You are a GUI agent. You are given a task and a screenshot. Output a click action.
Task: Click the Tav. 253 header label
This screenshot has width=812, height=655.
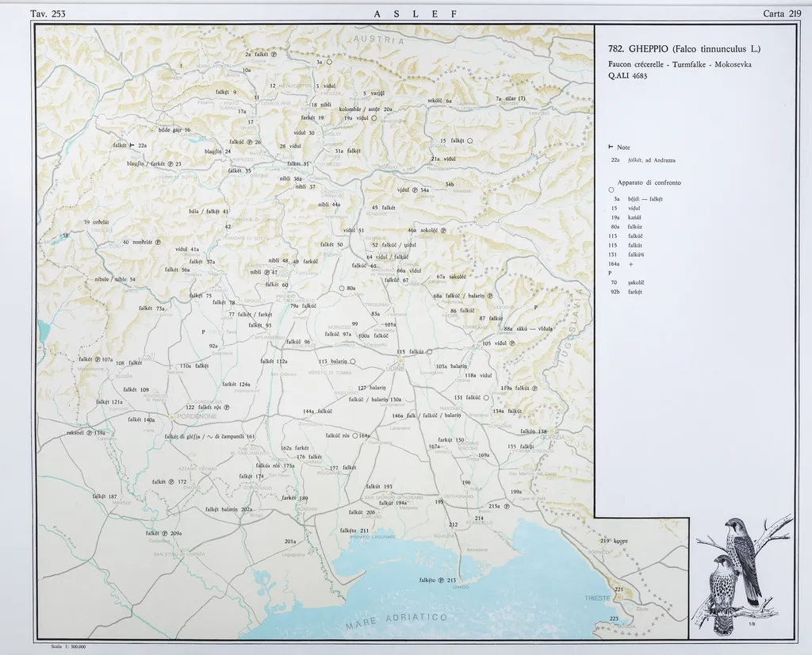[48, 13]
